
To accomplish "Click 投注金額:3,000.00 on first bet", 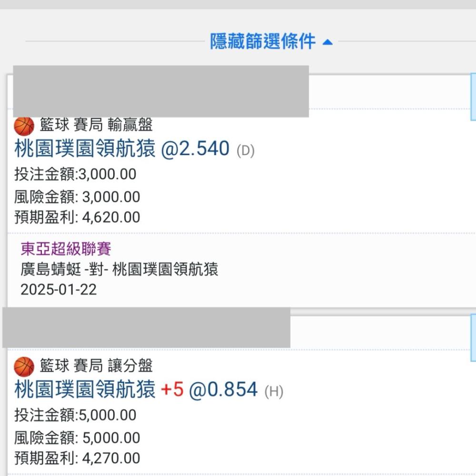I will (75, 174).
